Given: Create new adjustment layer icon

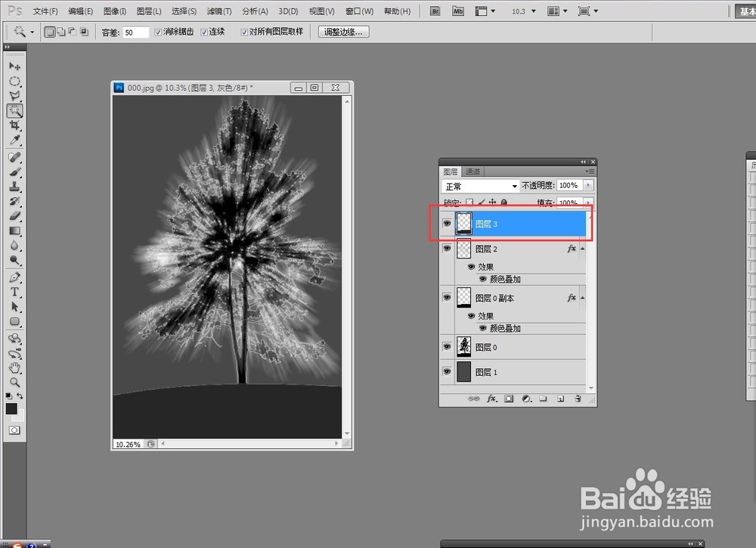Looking at the screenshot, I should coord(526,398).
